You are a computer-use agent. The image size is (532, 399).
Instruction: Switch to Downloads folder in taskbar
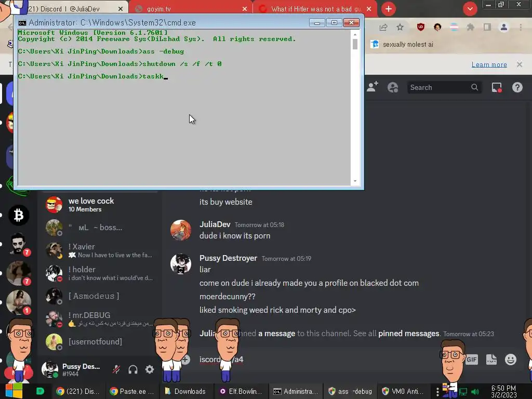click(186, 391)
